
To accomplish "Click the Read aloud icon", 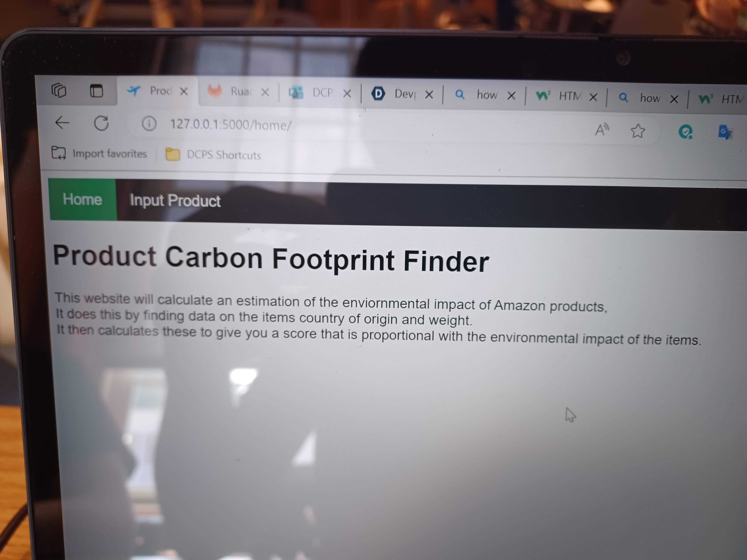I will [x=602, y=130].
